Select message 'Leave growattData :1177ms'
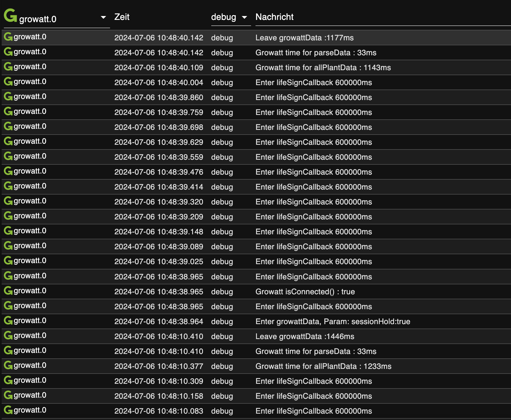The image size is (511, 420). (x=304, y=38)
